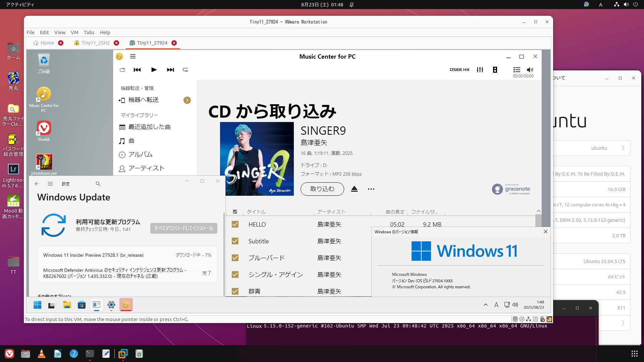The width and height of the screenshot is (644, 362).
Task: Expand the ubuntu device name row chevron
Action: click(623, 148)
